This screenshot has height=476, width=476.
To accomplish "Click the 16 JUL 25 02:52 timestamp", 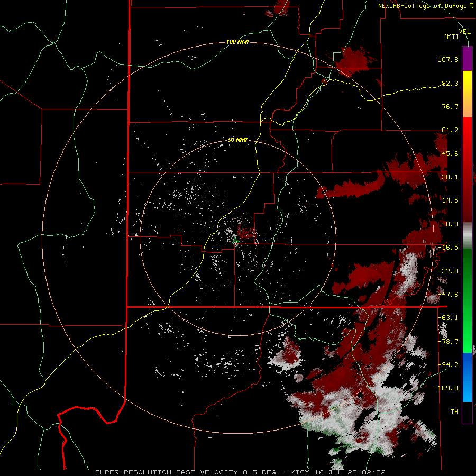I will pos(350,472).
